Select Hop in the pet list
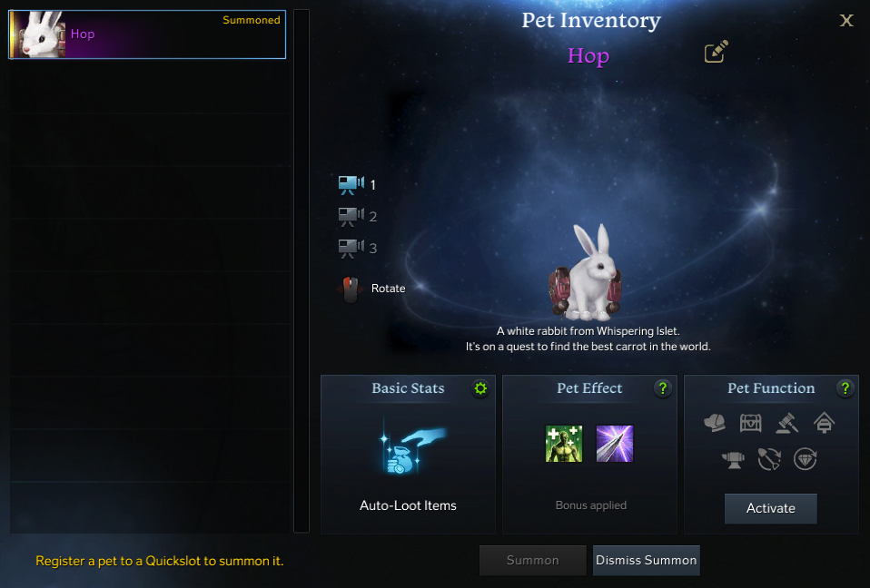 [x=148, y=34]
